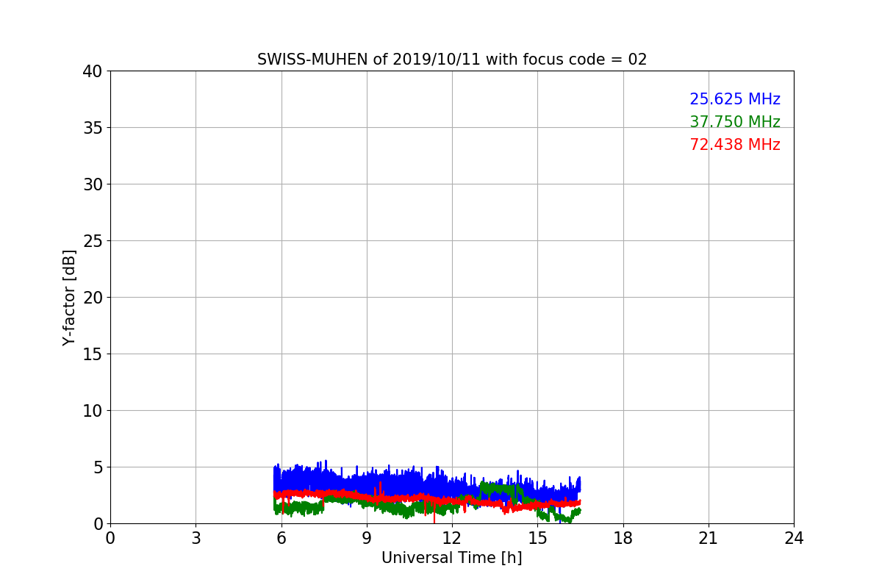Screen dimensions: 882x588
Task: Click the x-axis tick label 6
Action: (x=282, y=538)
